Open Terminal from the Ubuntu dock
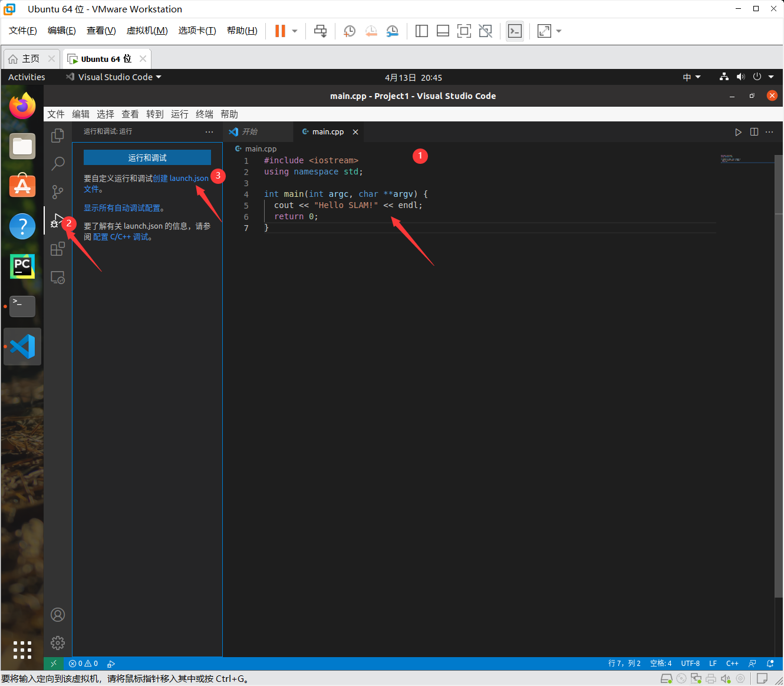This screenshot has width=784, height=686. [x=22, y=306]
